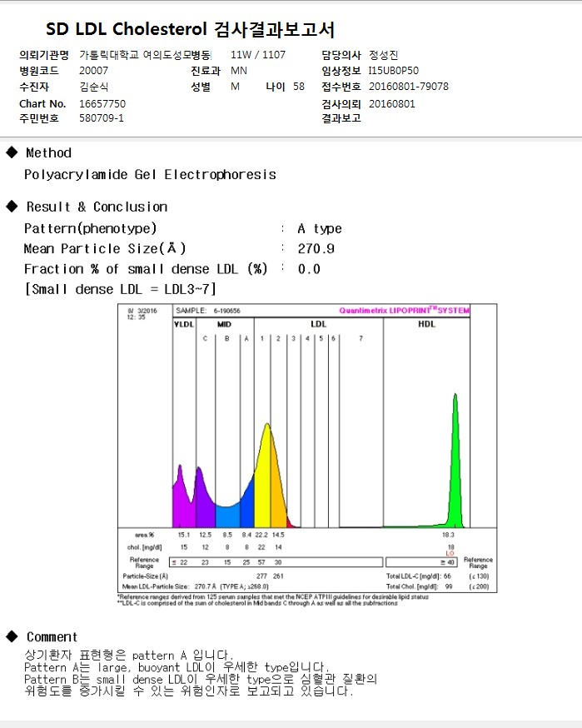This screenshot has height=728, width=582.
Task: Click the phenotype result "A type"
Action: pyautogui.click(x=320, y=228)
